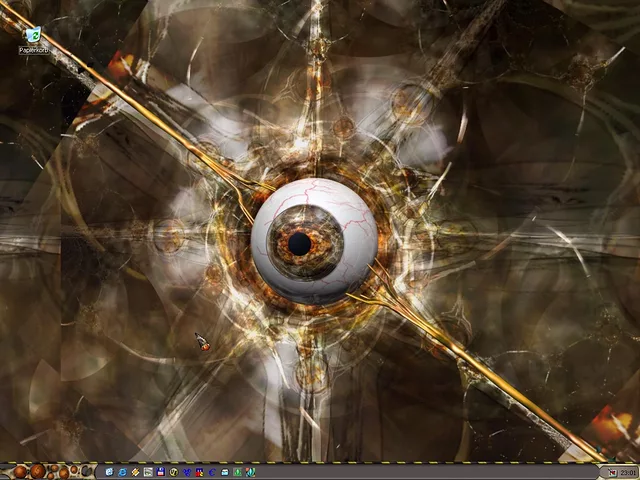Launch the dark blue 'e' quick-launch icon
The height and width of the screenshot is (480, 640).
212,471
